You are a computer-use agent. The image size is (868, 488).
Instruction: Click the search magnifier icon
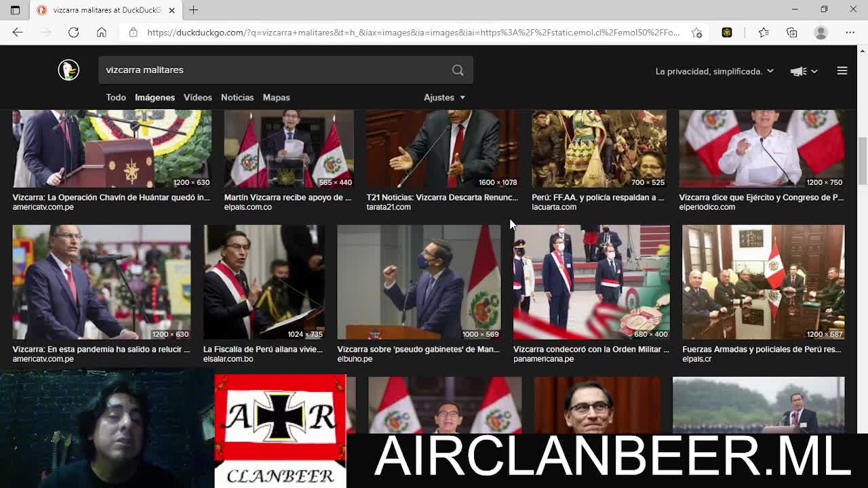458,70
